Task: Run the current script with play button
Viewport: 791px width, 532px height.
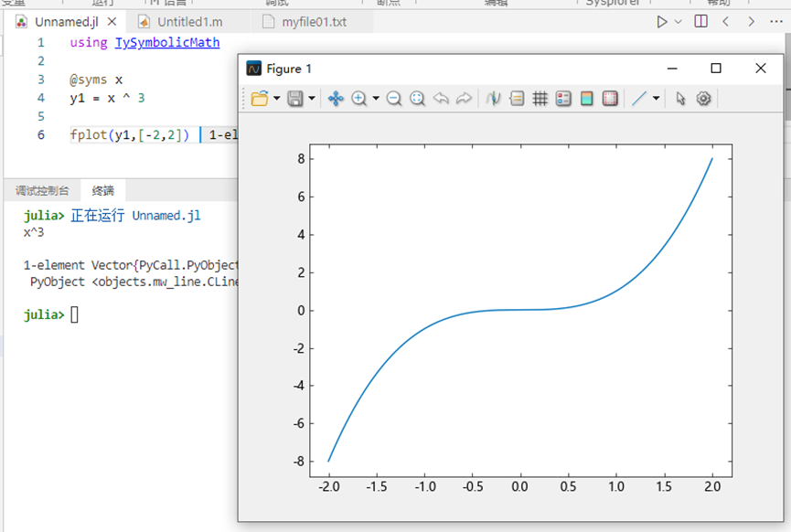Action: (662, 22)
